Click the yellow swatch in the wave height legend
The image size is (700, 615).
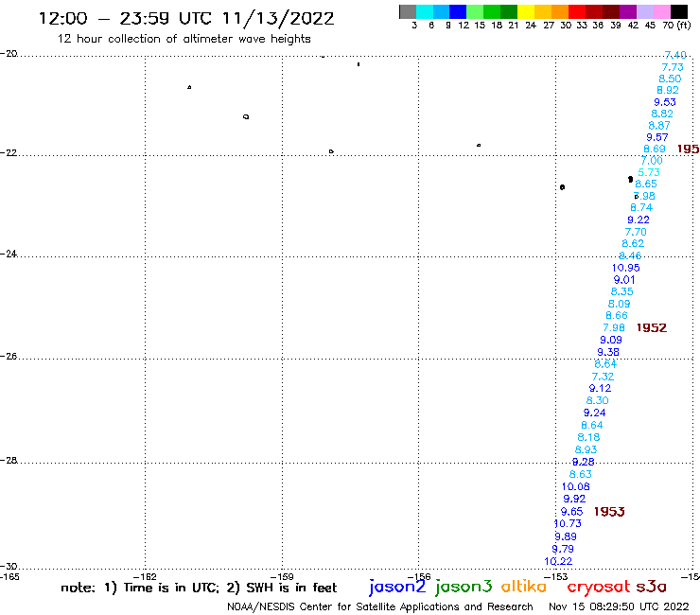(526, 11)
